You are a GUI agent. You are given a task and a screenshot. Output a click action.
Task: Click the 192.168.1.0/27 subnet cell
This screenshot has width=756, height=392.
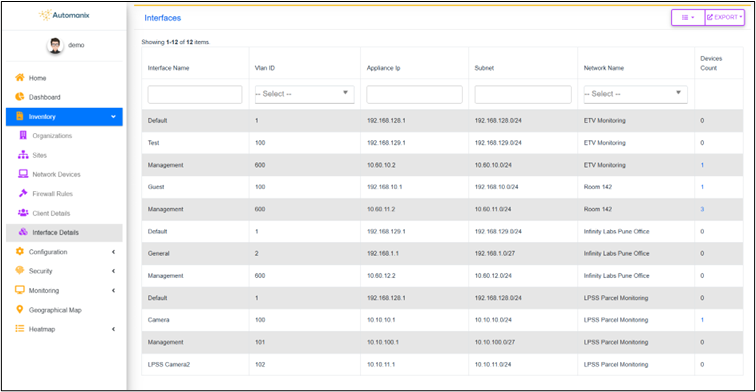pos(495,253)
